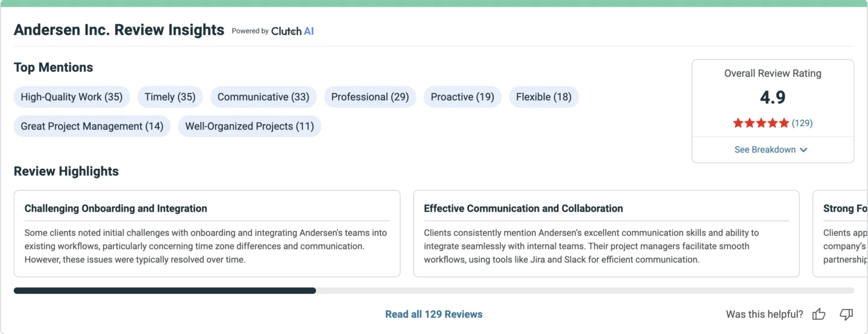Click the red star rating icons
Screen dimensions: 868x334
click(761, 123)
